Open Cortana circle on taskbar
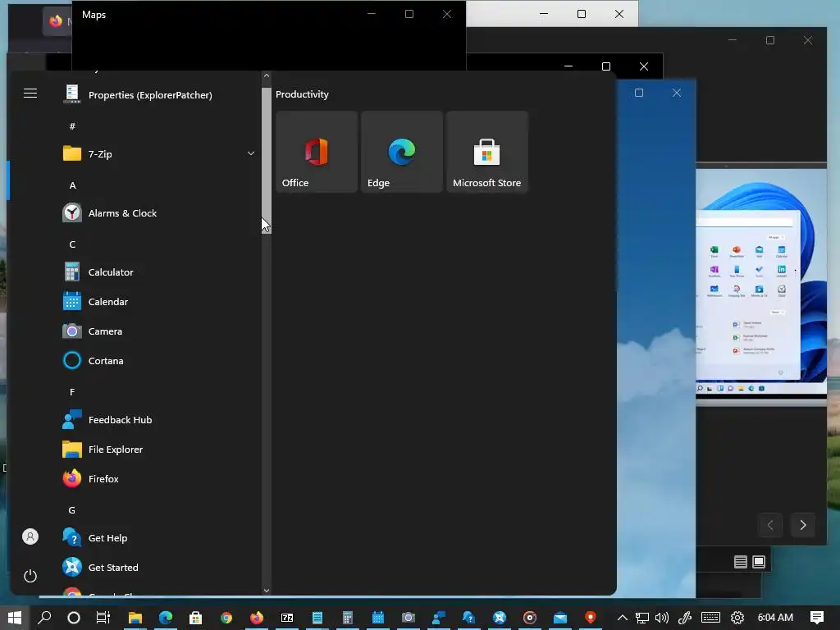The width and height of the screenshot is (840, 630). (74, 618)
